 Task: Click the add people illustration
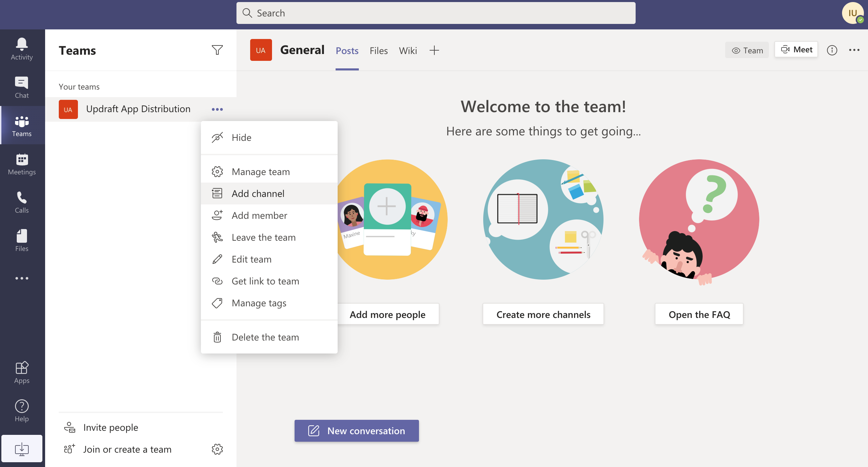[x=392, y=219]
